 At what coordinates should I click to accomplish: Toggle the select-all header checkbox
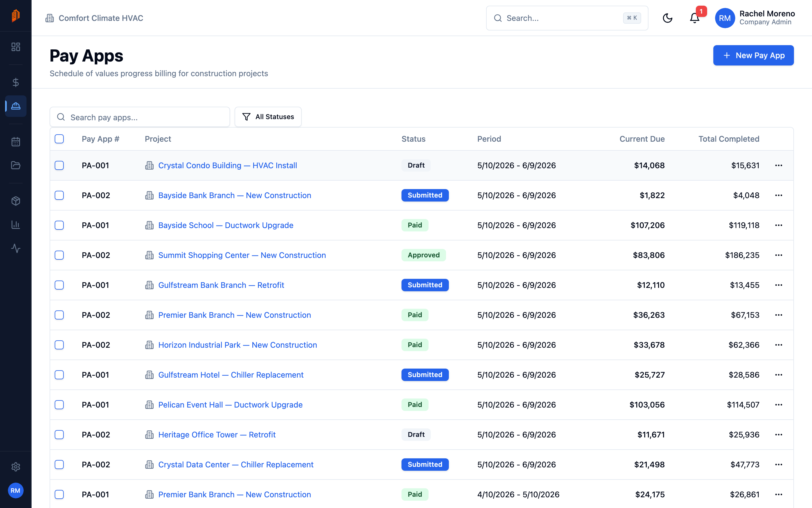pyautogui.click(x=59, y=139)
